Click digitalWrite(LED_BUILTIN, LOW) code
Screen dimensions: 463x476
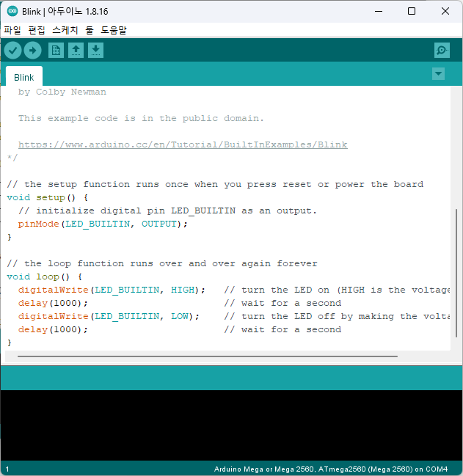point(109,316)
